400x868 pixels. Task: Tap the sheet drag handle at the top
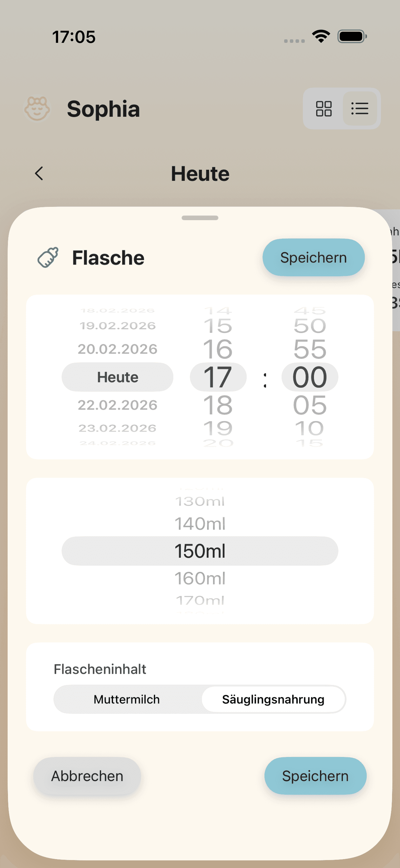tap(200, 217)
